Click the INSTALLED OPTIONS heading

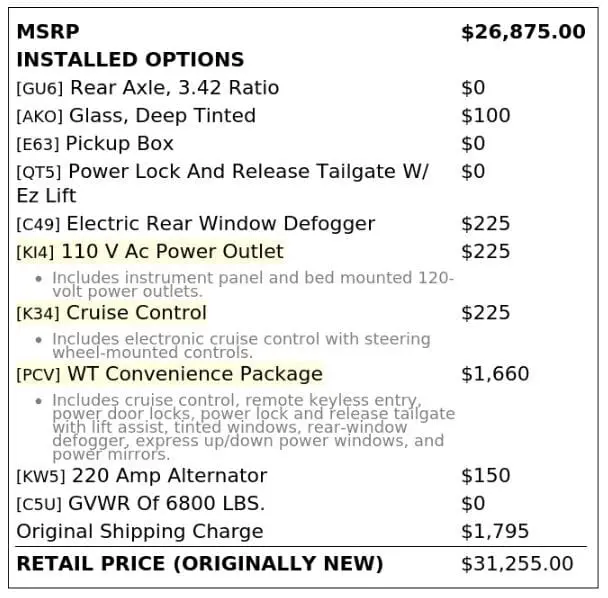coord(130,60)
